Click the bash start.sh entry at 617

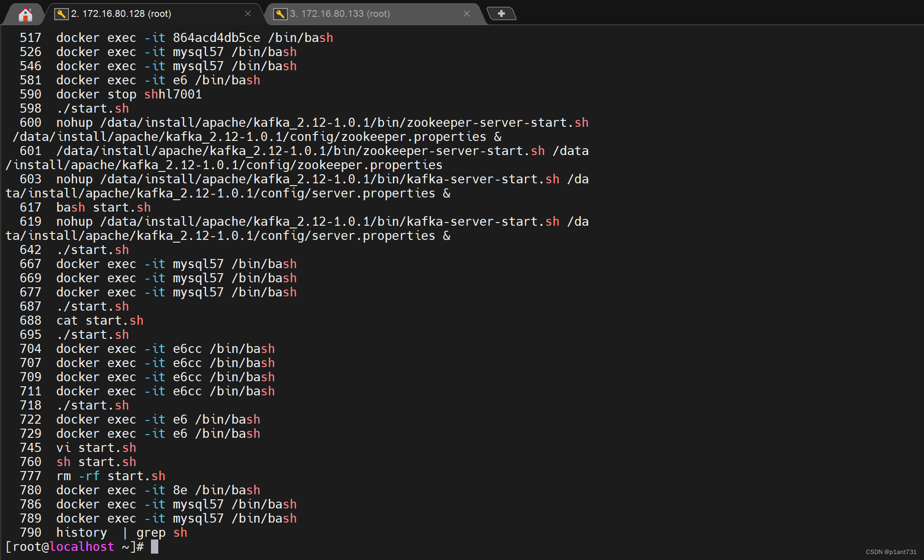click(103, 207)
